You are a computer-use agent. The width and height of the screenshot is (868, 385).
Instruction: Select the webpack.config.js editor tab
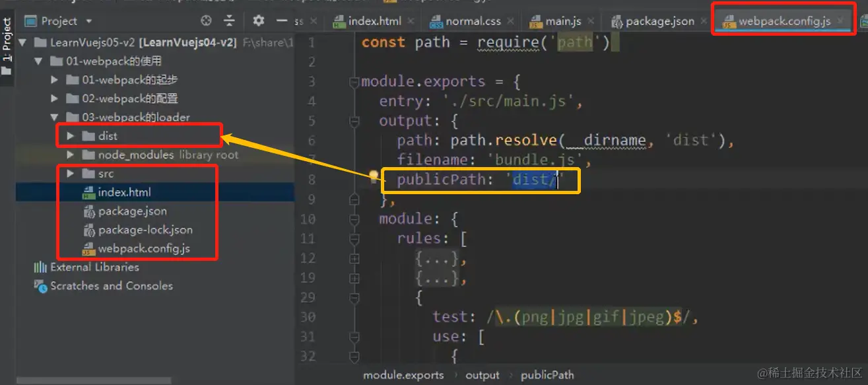pyautogui.click(x=784, y=21)
